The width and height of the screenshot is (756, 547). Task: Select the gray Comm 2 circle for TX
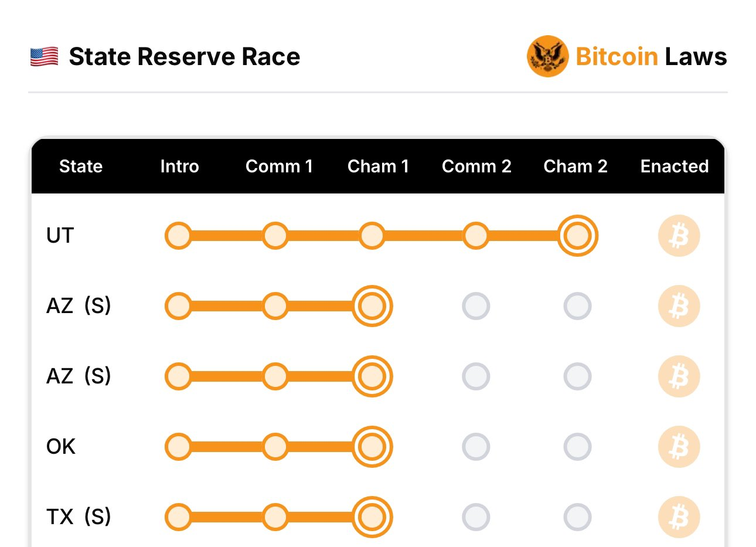(x=476, y=517)
